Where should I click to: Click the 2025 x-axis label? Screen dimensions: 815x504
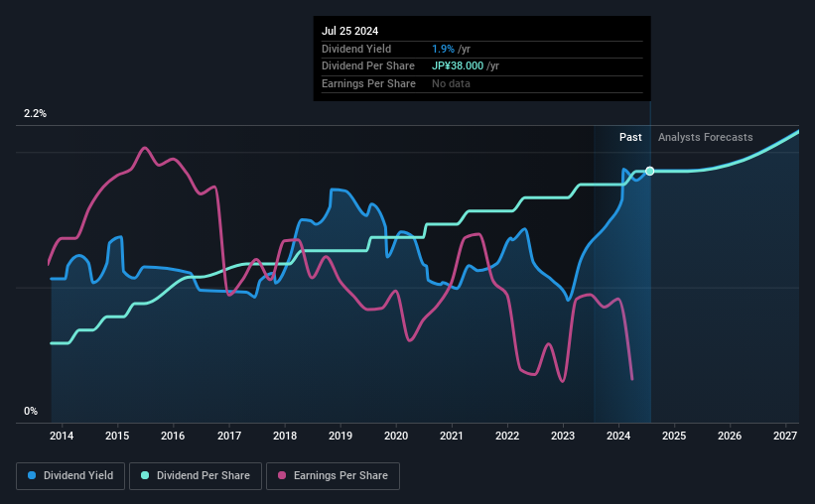point(674,436)
